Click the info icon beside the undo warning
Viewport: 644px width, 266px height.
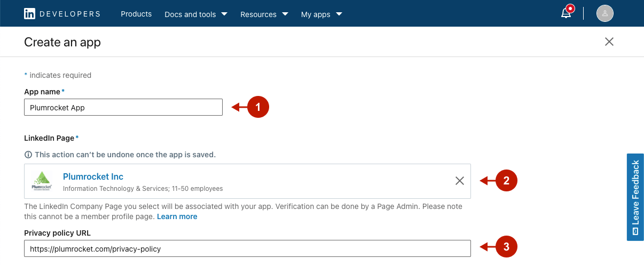[x=28, y=155]
